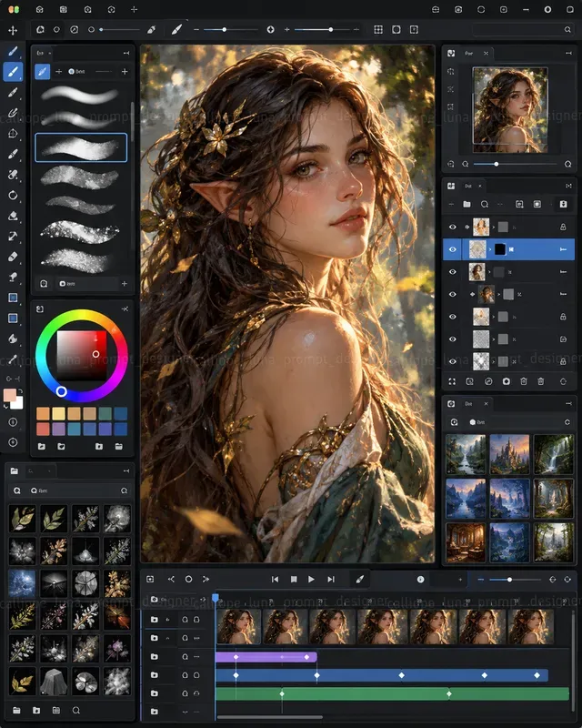This screenshot has width=582, height=728.
Task: Click the info circle in timeline toolbar
Action: [x=420, y=579]
